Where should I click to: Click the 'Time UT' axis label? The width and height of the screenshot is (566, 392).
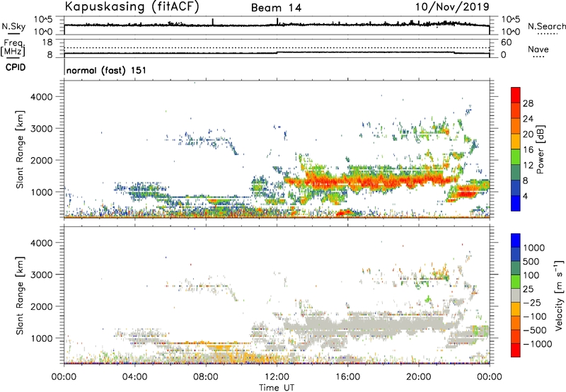coord(277,387)
